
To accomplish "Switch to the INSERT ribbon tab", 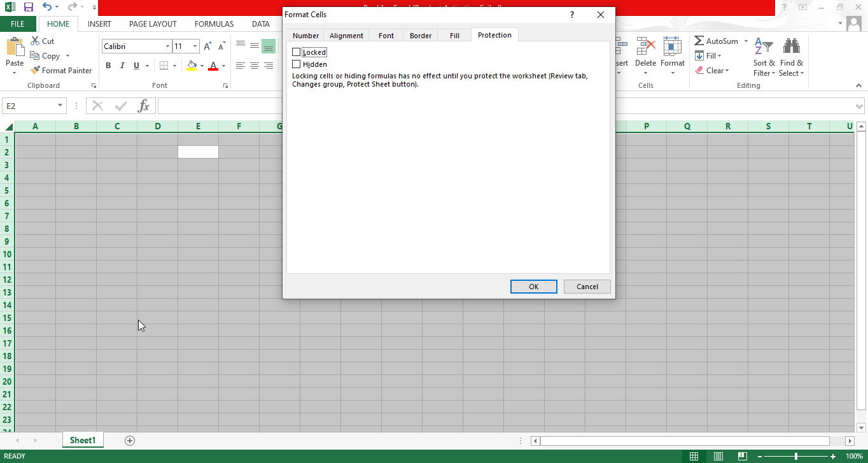I will click(99, 24).
